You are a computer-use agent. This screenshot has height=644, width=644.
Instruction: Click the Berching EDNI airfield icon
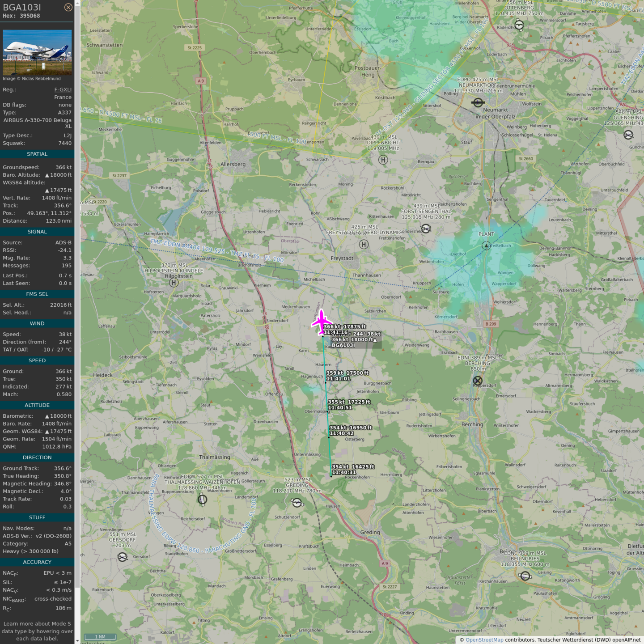[478, 381]
